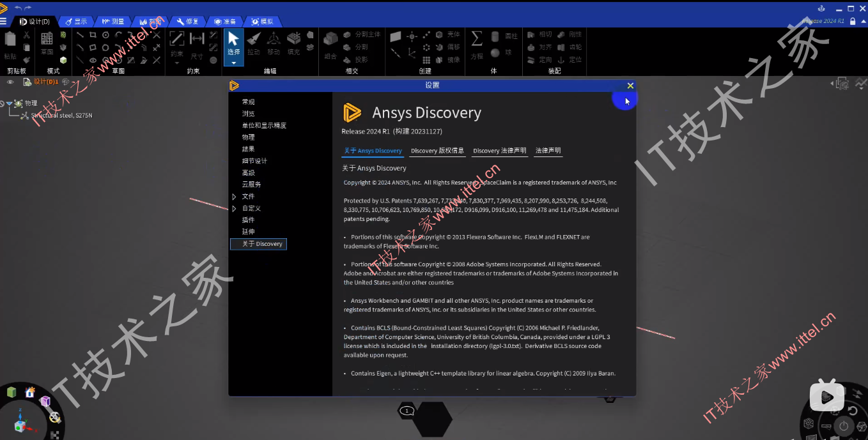The height and width of the screenshot is (440, 868).
Task: Click the 壳体 (Shell) tool
Action: coord(447,34)
